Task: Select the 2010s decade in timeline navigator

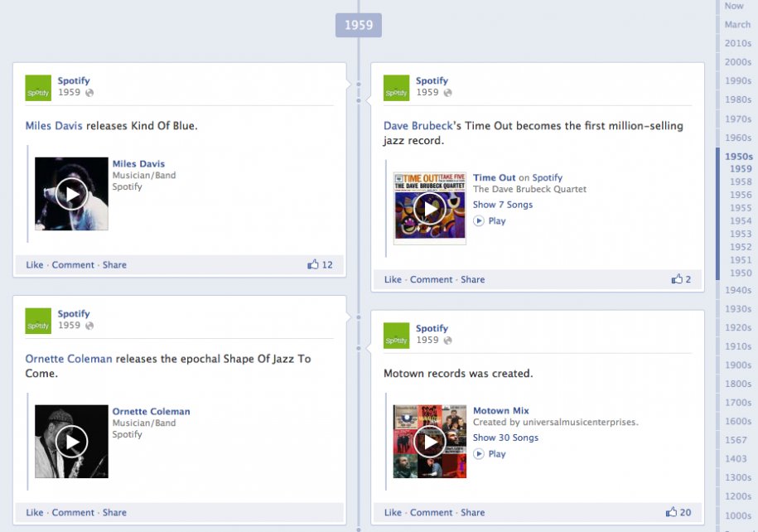Action: click(x=737, y=44)
